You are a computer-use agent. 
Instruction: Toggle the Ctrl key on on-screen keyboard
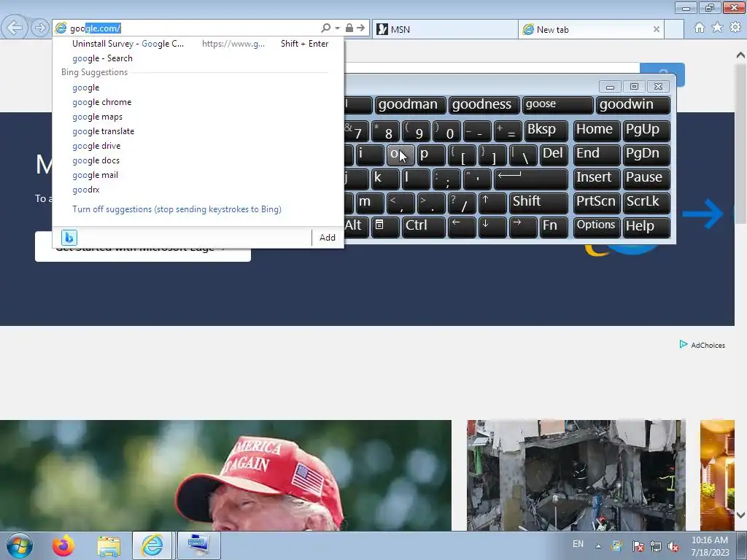[424, 227]
